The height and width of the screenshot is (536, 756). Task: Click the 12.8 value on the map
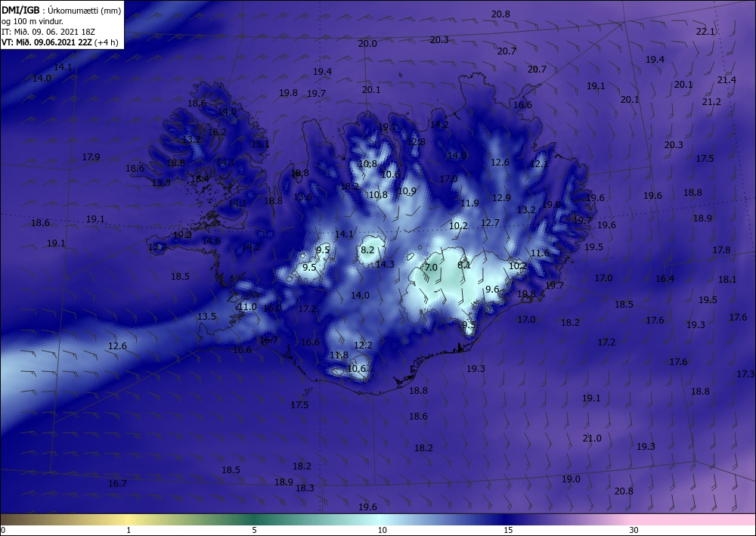pyautogui.click(x=416, y=142)
